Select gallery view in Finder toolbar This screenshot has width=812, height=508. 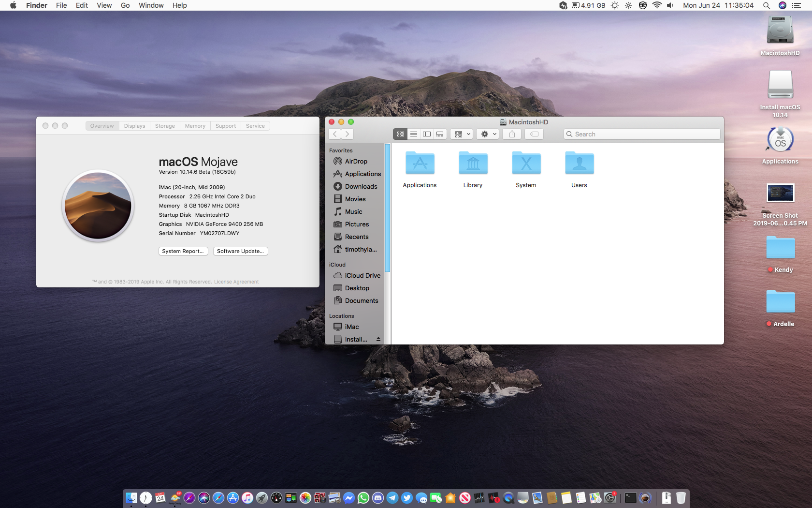[x=440, y=134]
